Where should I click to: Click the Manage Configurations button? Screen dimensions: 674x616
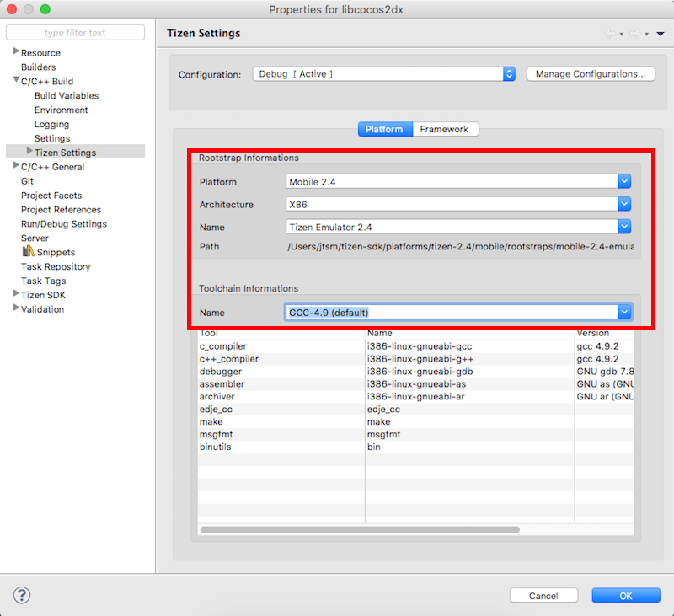[x=591, y=74]
